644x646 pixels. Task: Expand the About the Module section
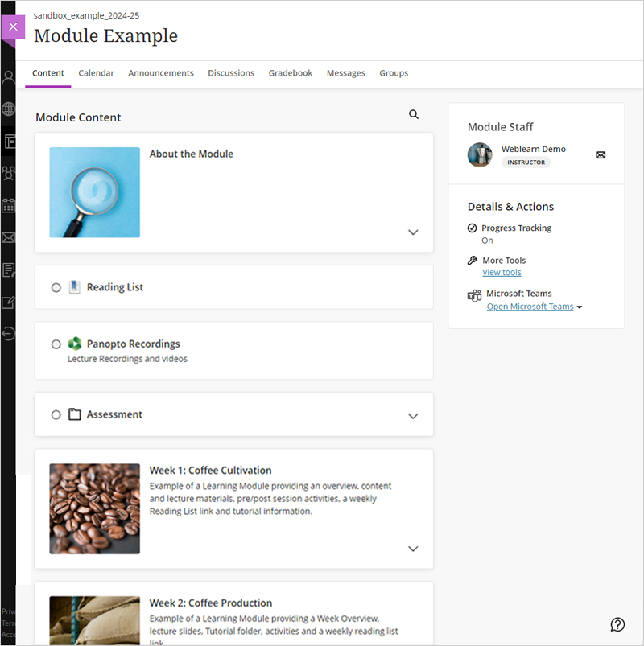pos(413,232)
